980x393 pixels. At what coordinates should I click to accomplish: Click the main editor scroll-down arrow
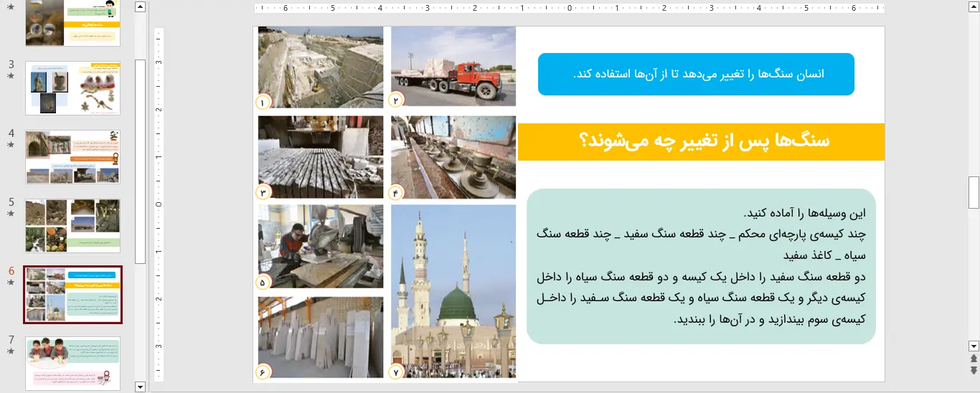(974, 345)
